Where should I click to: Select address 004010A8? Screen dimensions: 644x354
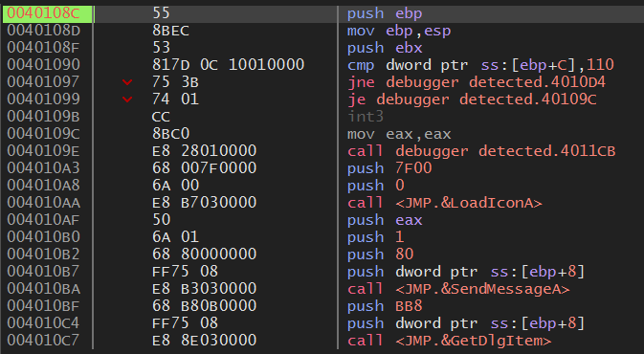[43, 186]
